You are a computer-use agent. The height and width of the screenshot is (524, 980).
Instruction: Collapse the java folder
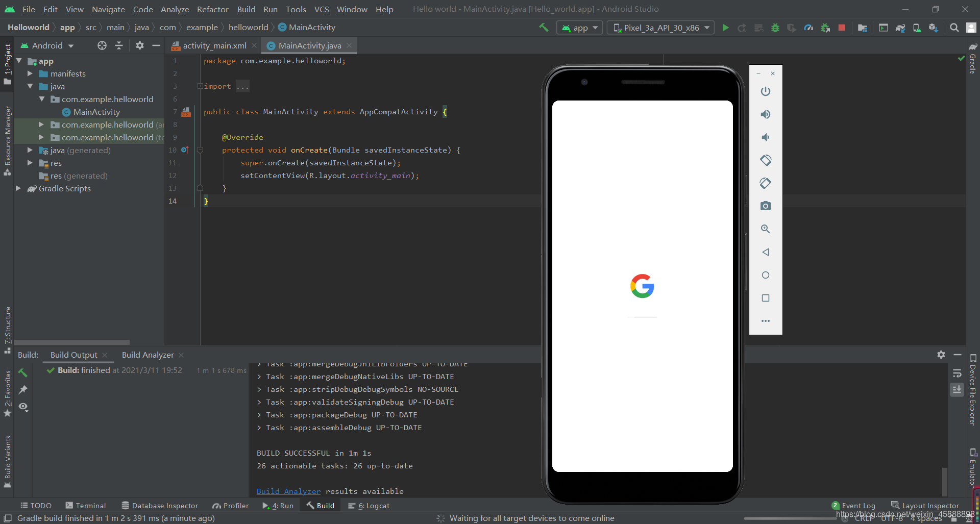30,86
